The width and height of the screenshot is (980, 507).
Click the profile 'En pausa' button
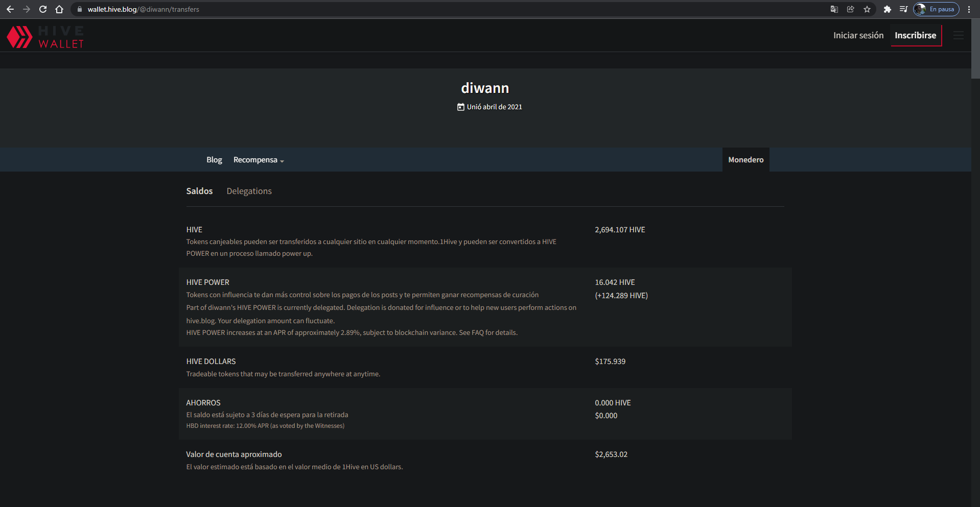pyautogui.click(x=936, y=9)
